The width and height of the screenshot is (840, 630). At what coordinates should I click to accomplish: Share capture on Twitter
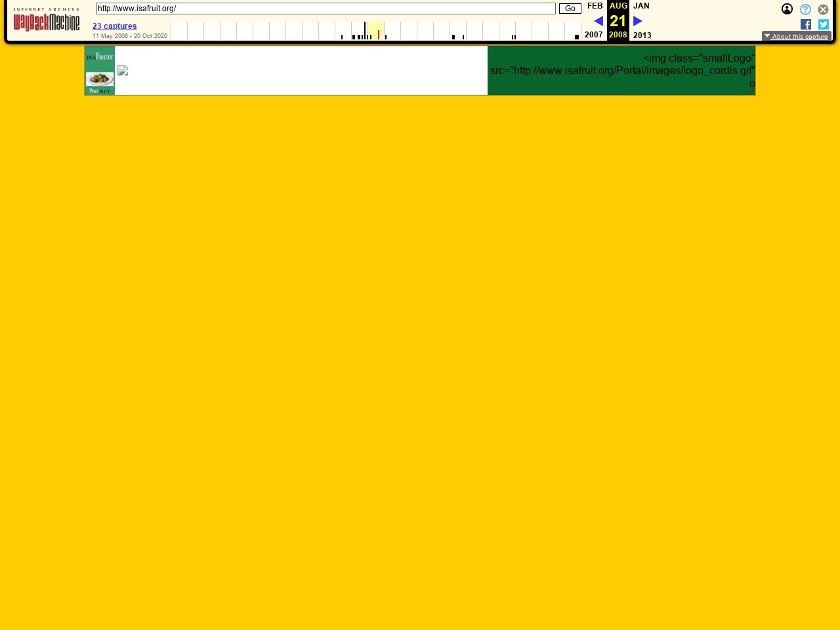pos(824,24)
